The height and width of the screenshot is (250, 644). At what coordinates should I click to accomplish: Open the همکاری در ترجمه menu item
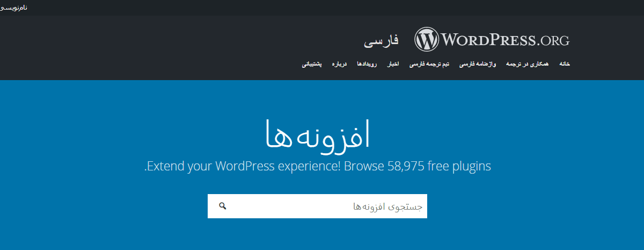click(x=528, y=64)
